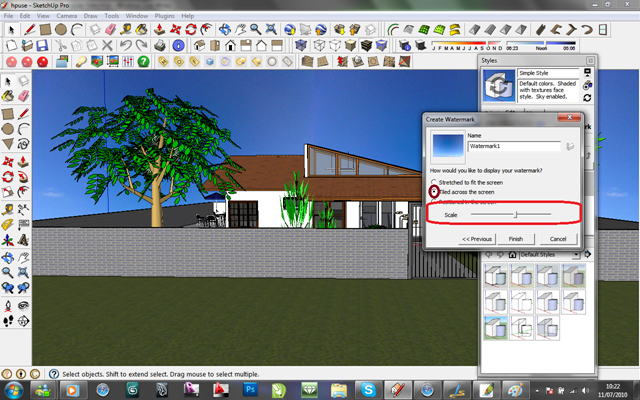This screenshot has width=640, height=400.
Task: Open the Draw menu
Action: [x=91, y=16]
